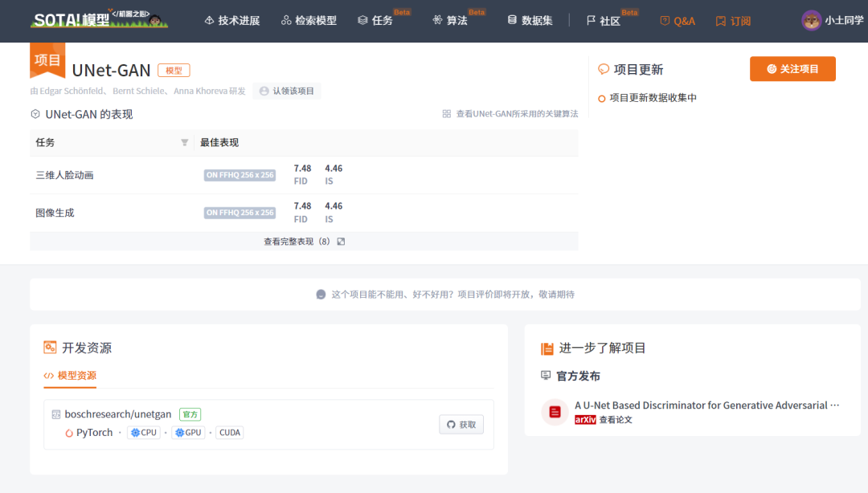Open the 技术进展 menu item

[232, 20]
